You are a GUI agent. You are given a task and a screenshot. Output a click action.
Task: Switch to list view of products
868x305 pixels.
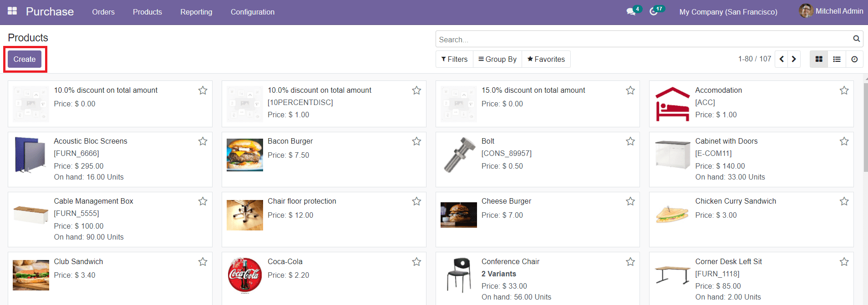tap(837, 59)
